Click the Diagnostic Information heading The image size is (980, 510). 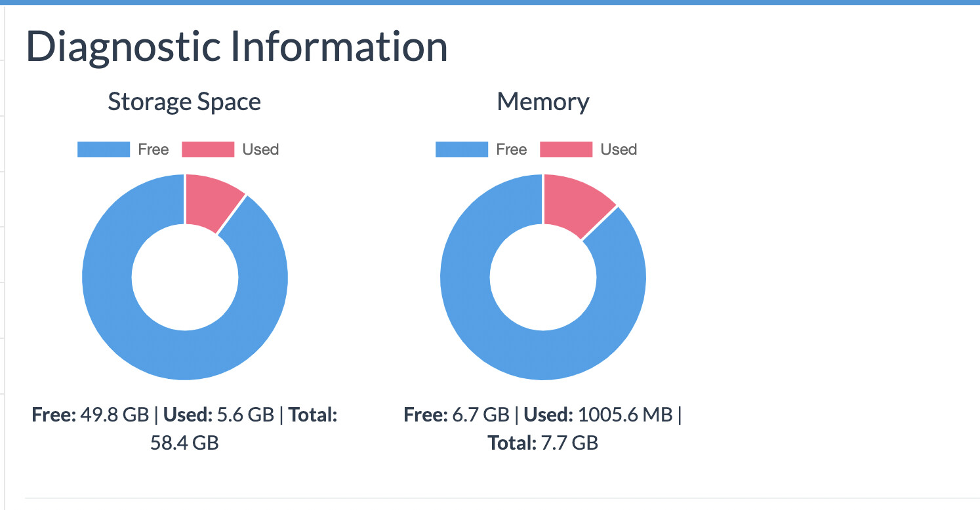(x=237, y=45)
